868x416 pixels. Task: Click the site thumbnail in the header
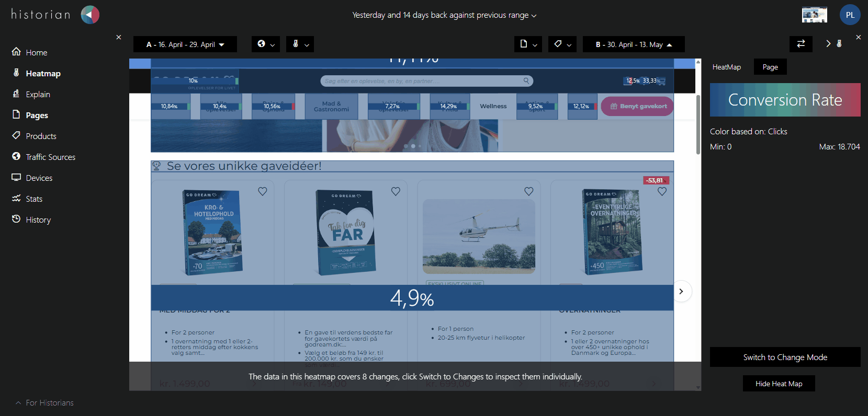814,15
